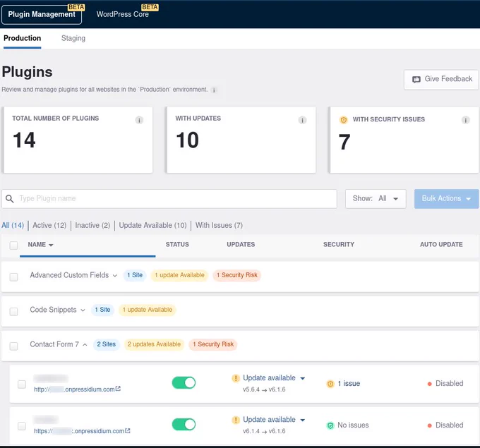
Task: Click the shield icon beside With Security Issues
Action: [x=344, y=120]
